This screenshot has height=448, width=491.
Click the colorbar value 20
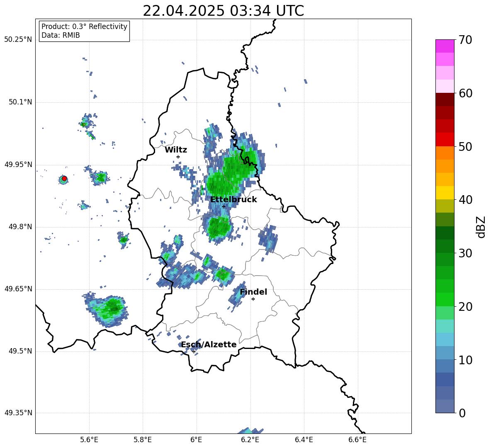(466, 306)
